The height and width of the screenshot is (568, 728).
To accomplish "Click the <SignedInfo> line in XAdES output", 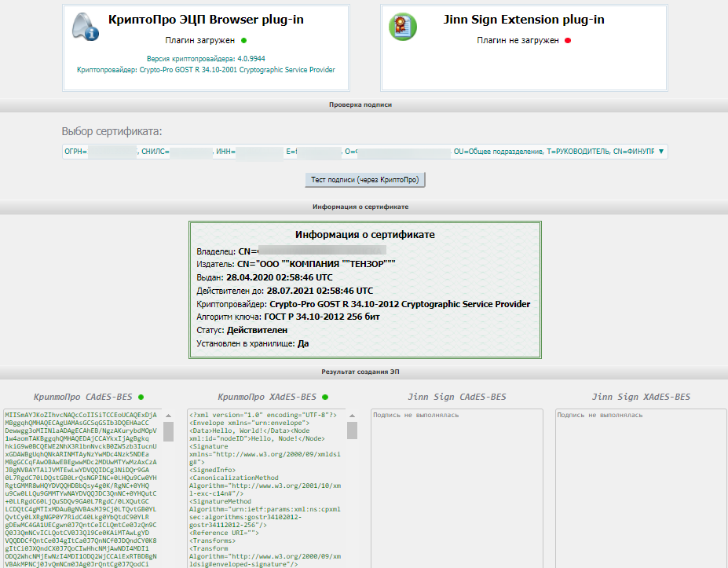I will pos(212,470).
